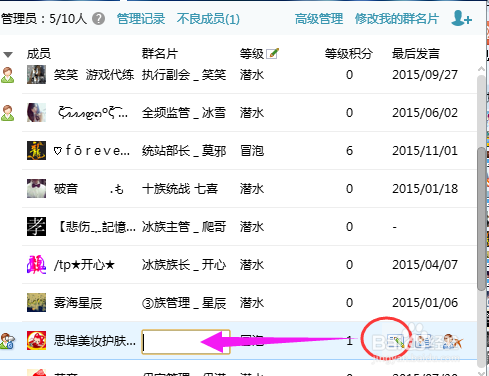The height and width of the screenshot is (376, 489).
Task: Open 不良成员(1) link
Action: tap(208, 19)
